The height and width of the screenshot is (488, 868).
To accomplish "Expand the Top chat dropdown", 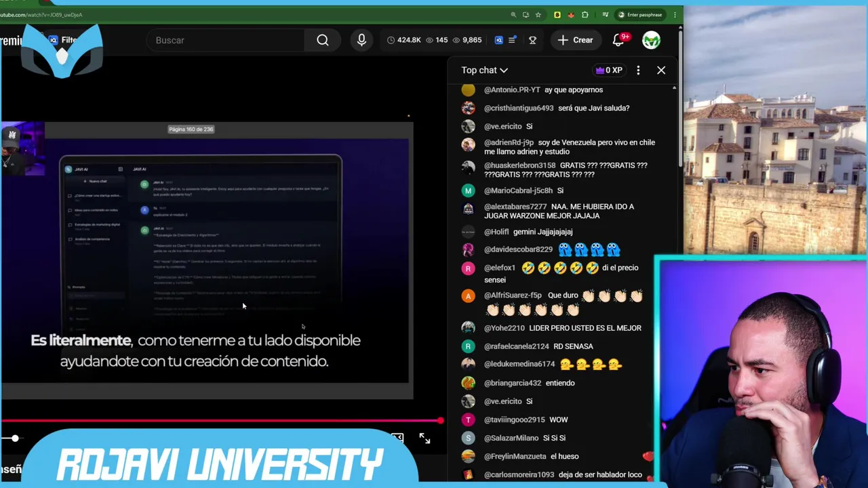I will pyautogui.click(x=484, y=70).
